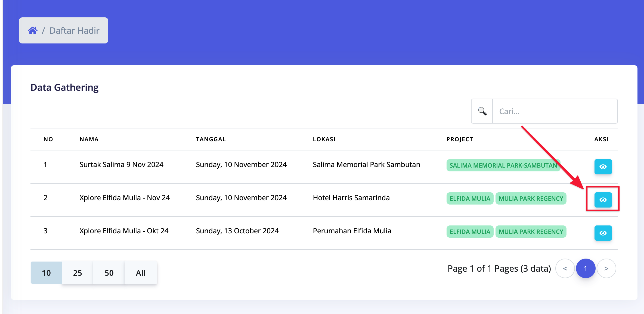Click Elfida Mulia badge in row 3
Screen dimensions: 644x314
[x=470, y=231]
